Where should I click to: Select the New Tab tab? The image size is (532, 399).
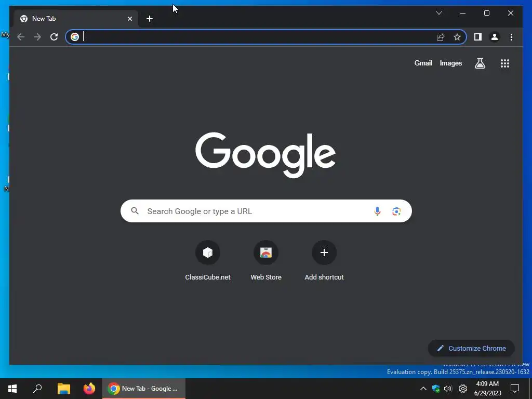pos(76,19)
